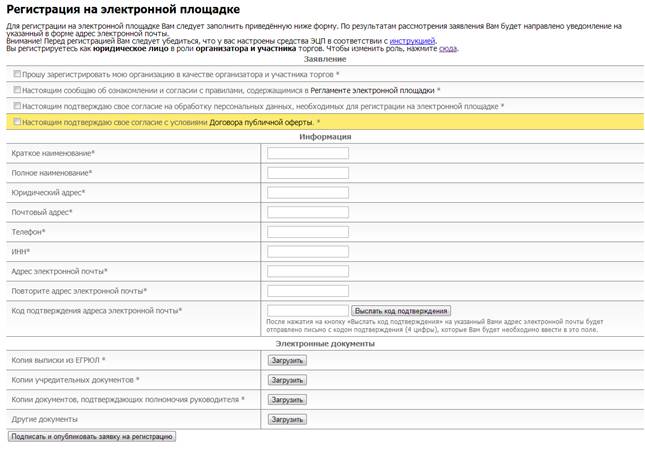Image resolution: width=645 pixels, height=449 pixels.
Task: Click the сюда link to change role
Action: (x=447, y=49)
